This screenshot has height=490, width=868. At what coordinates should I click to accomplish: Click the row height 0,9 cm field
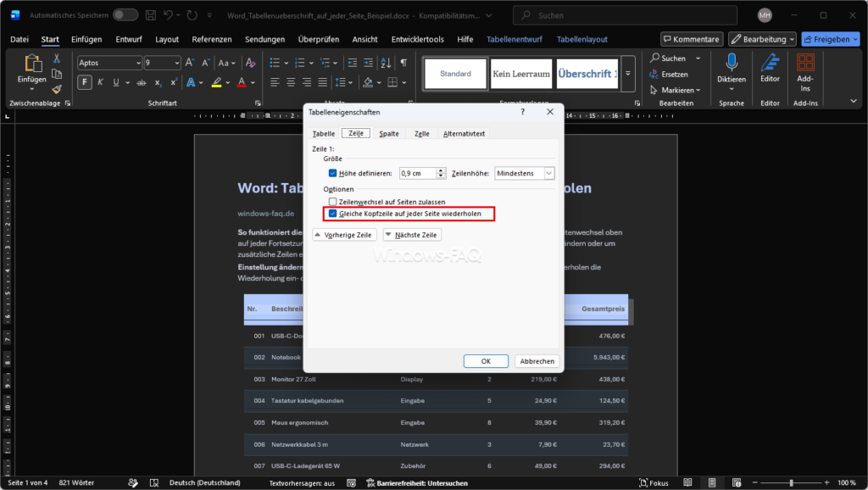pos(418,173)
